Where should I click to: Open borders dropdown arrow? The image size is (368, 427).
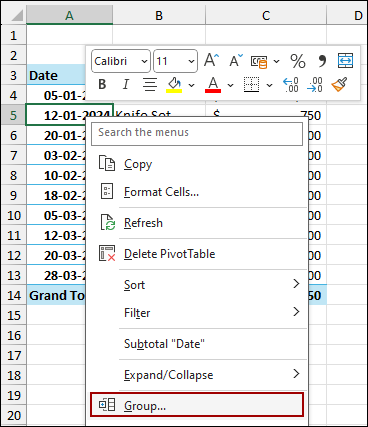click(269, 85)
